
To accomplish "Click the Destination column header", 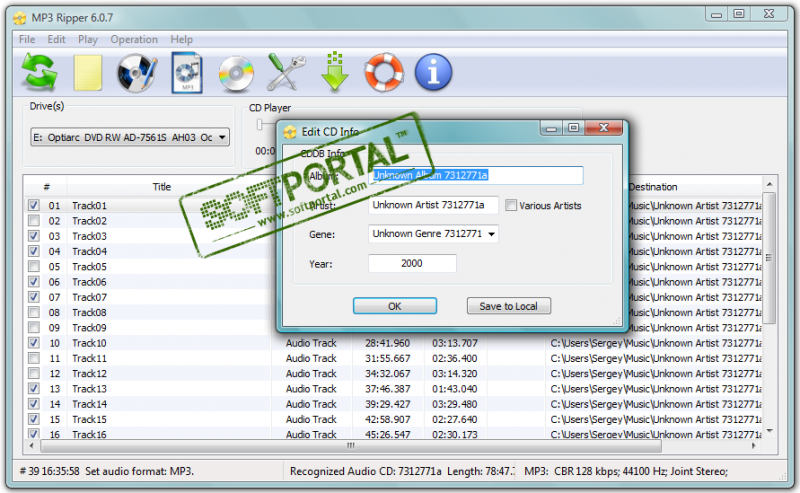I will point(653,187).
